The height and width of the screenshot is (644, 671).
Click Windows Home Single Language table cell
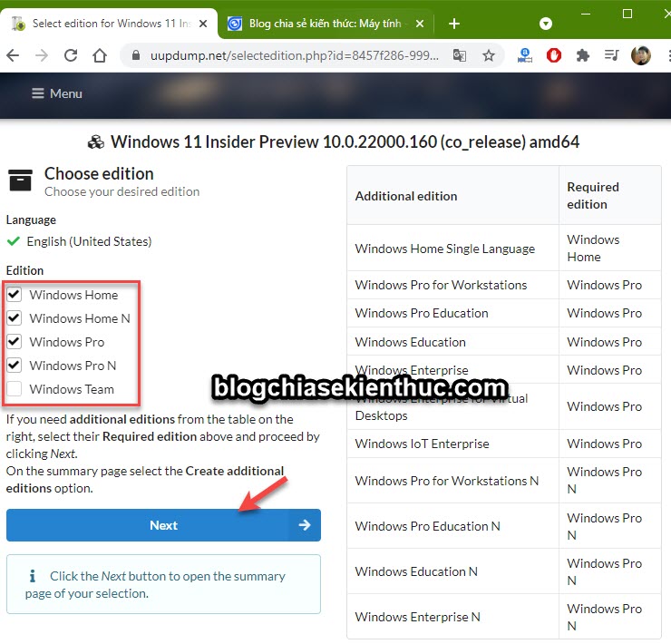(452, 249)
